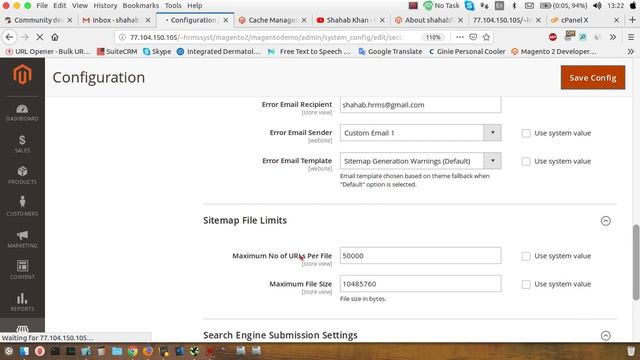Screen dimensions: 640x360
Task: Open the History menu
Action: coord(105,6)
